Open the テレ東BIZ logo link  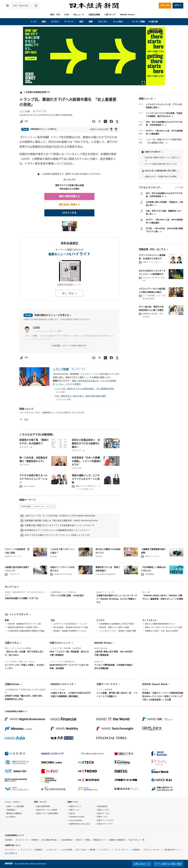pyautogui.click(x=49, y=771)
